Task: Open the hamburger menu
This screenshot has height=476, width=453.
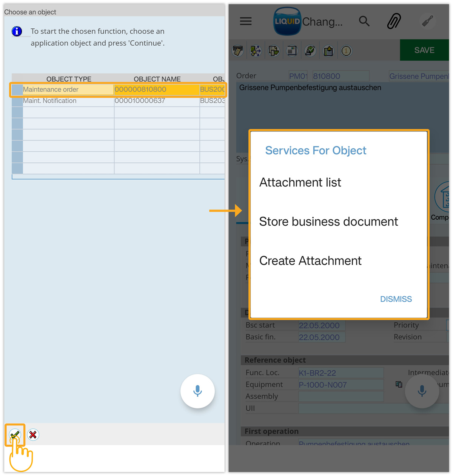Action: point(246,21)
